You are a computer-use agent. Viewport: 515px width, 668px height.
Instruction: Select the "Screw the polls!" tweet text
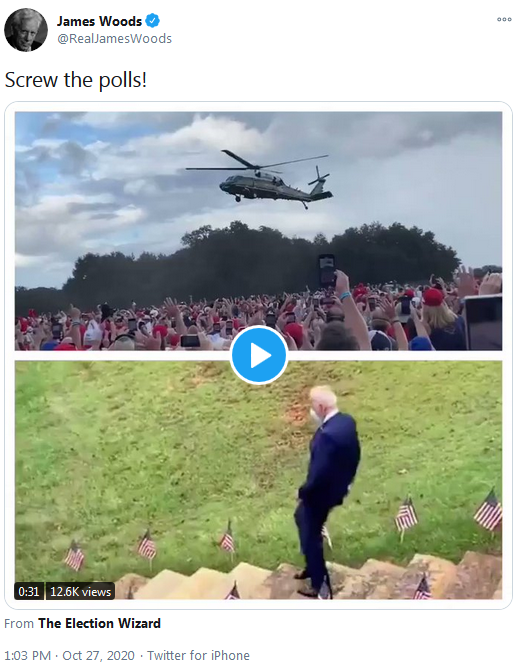tap(76, 80)
